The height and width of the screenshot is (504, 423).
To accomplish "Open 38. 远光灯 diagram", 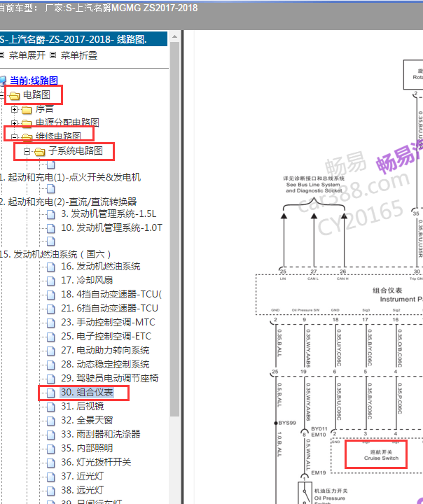I will click(83, 491).
